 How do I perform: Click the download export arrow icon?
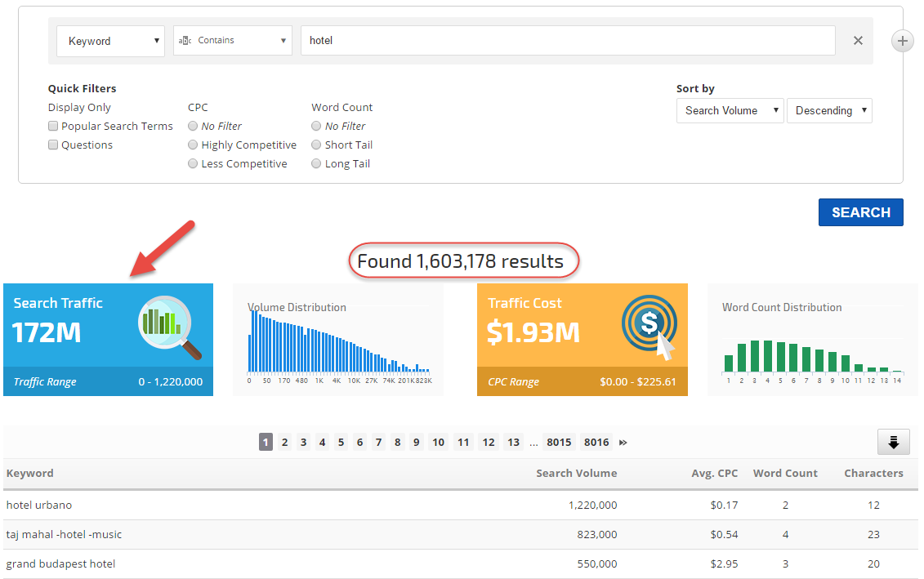893,442
